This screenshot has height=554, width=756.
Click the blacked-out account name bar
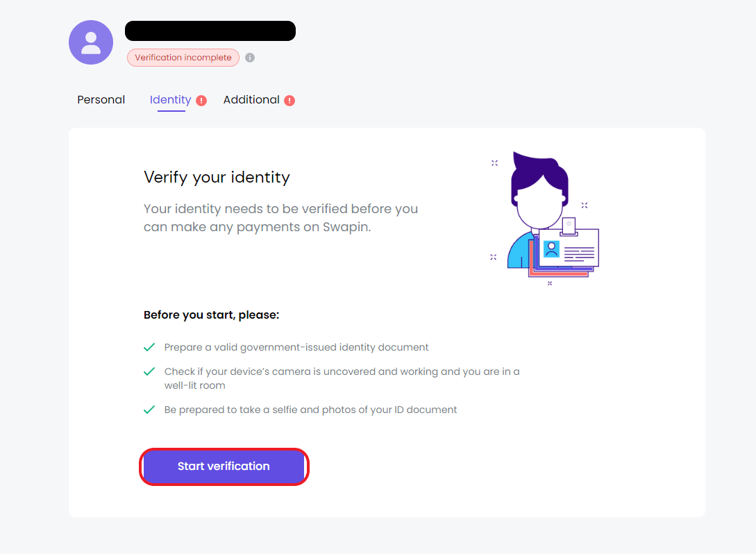click(210, 31)
